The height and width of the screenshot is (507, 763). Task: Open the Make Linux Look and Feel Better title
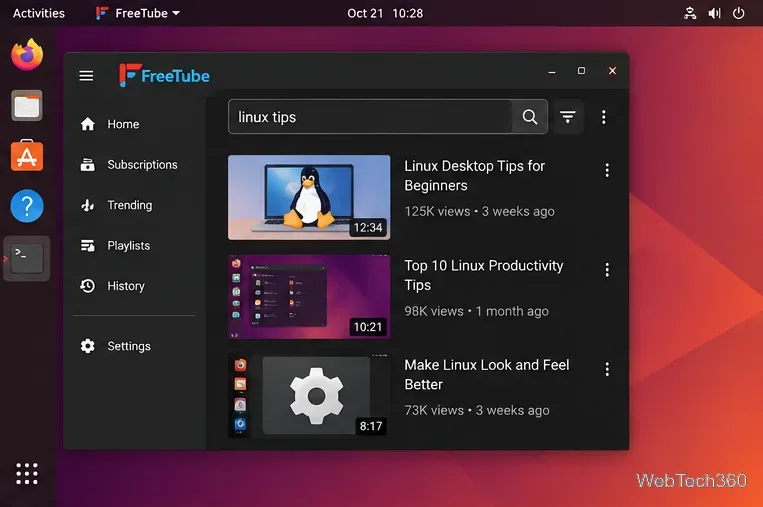coord(487,375)
